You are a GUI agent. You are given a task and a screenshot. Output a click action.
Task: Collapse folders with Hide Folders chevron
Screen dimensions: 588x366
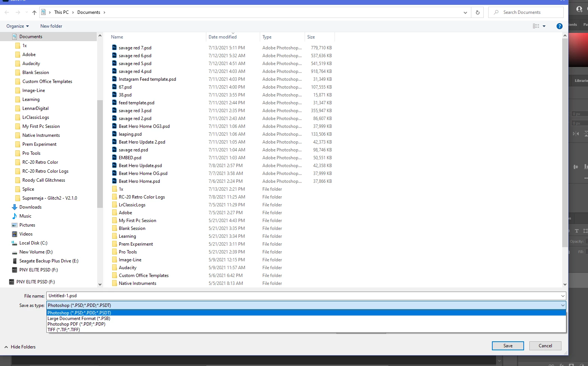coord(6,347)
